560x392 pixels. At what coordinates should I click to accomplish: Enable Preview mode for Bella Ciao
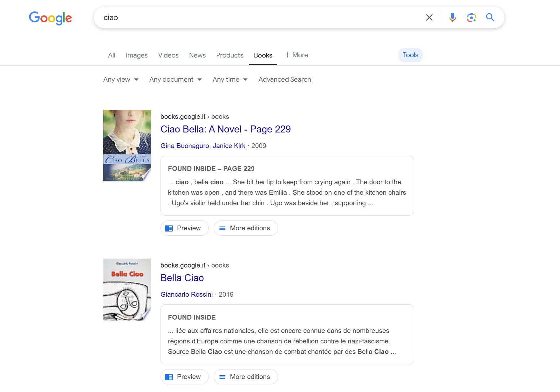(x=184, y=377)
